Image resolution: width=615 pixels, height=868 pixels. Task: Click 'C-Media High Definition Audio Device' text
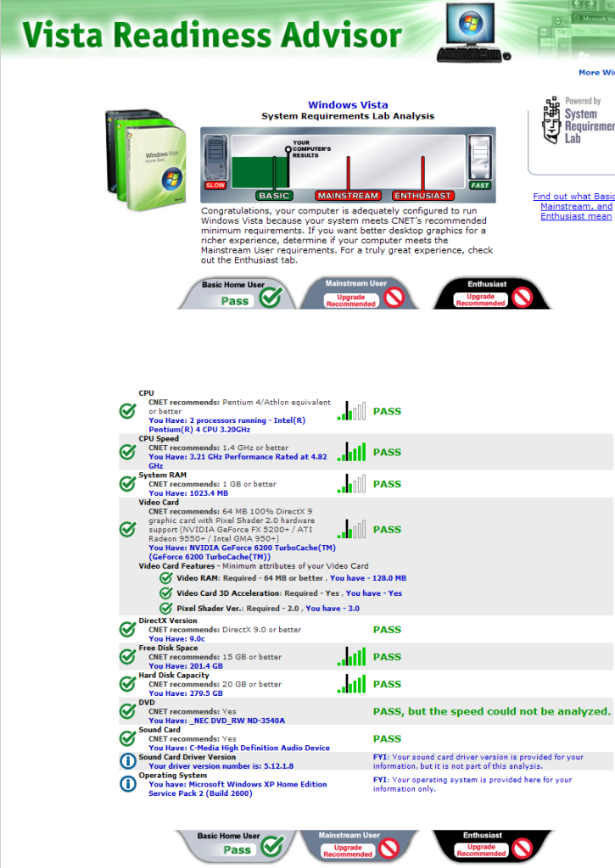tap(260, 748)
